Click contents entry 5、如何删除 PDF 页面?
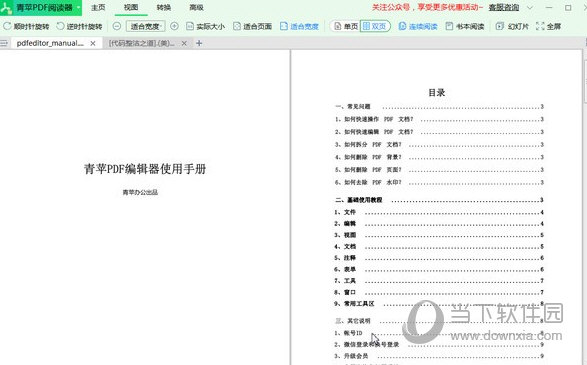The width and height of the screenshot is (587, 365). [x=439, y=170]
